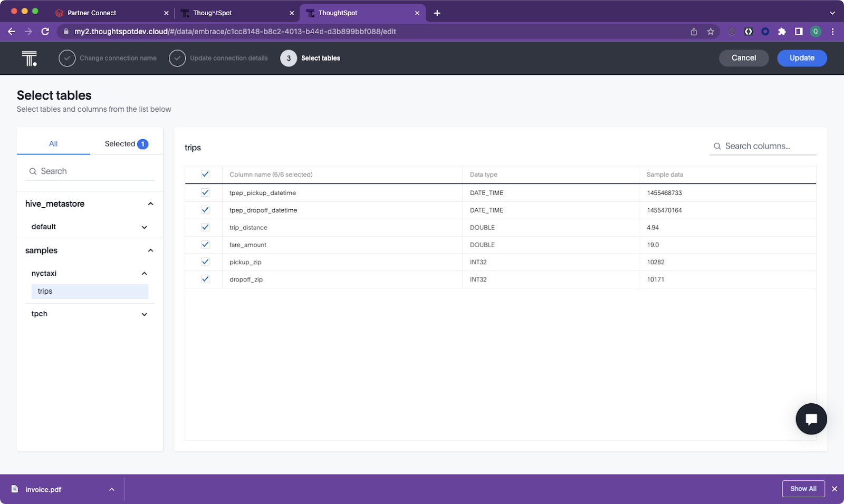This screenshot has width=844, height=504.
Task: Click the Cancel button
Action: coord(743,58)
